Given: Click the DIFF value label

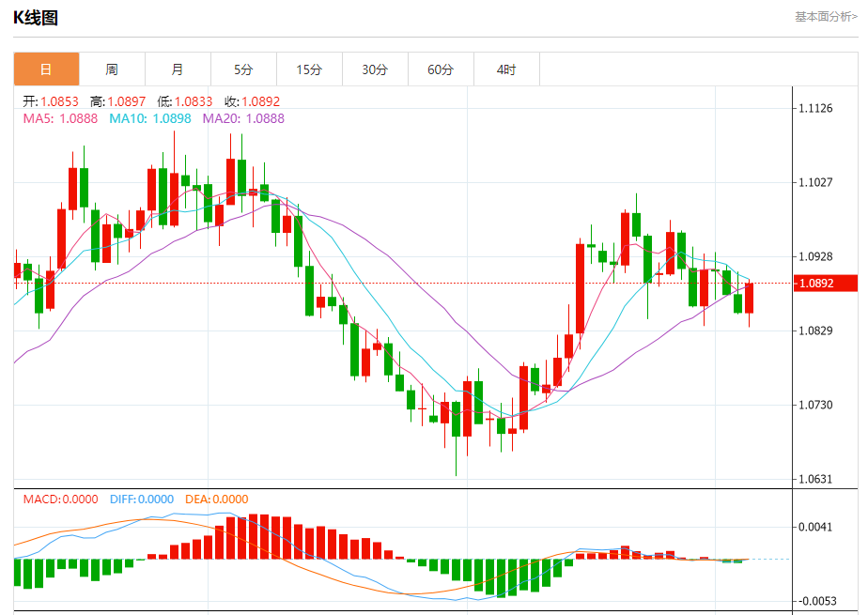Looking at the screenshot, I should [142, 500].
